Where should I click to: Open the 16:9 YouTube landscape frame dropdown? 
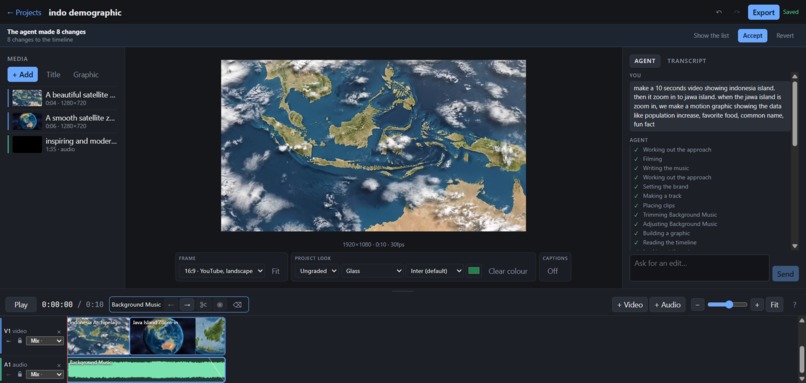(222, 271)
